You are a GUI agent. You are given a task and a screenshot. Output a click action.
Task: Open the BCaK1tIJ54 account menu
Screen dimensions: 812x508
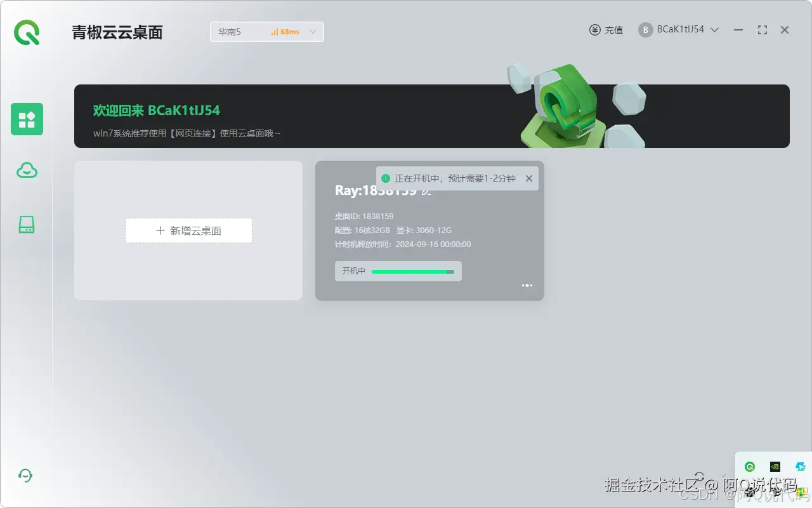click(x=679, y=30)
